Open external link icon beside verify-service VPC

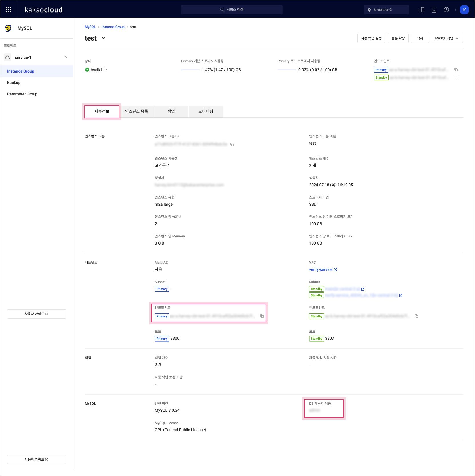click(x=335, y=270)
